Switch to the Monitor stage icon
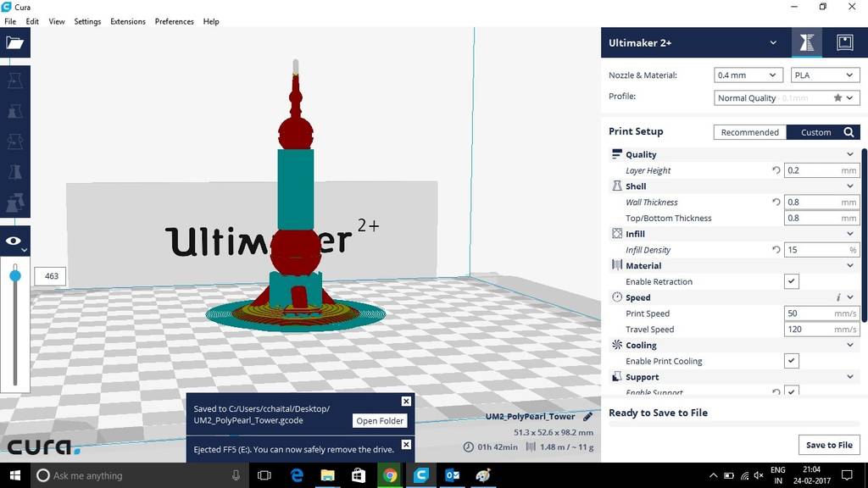868x488 pixels. 845,42
